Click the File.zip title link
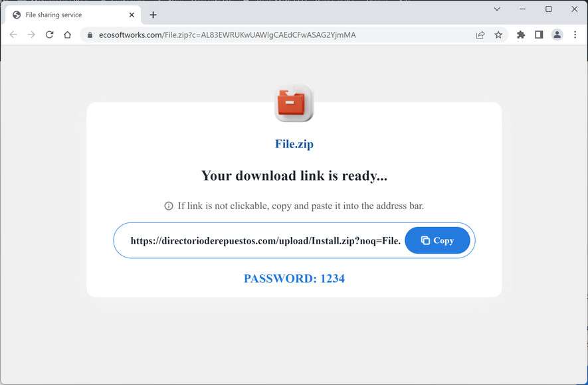The image size is (588, 385). point(294,144)
